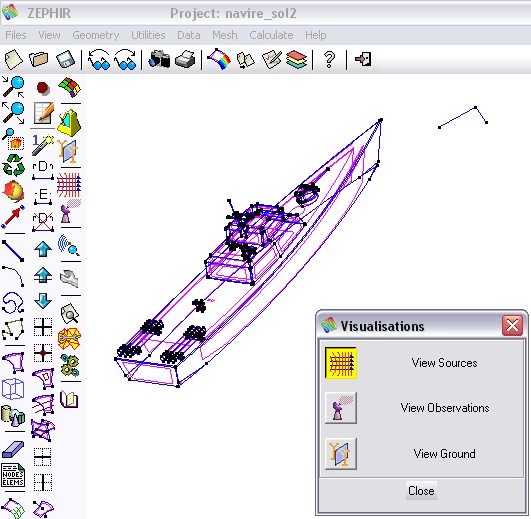Viewport: 531px width, 519px height.
Task: Select the red arrow vector tool
Action: click(13, 217)
